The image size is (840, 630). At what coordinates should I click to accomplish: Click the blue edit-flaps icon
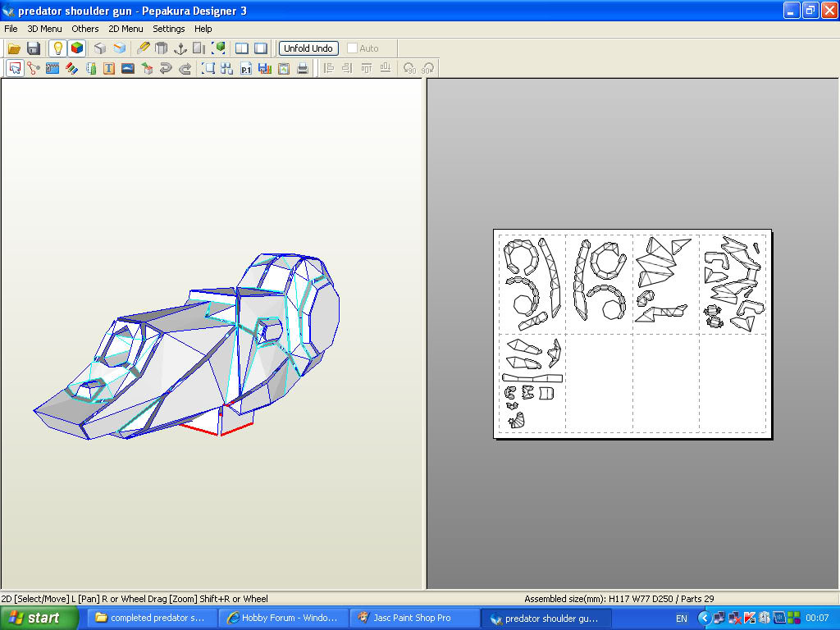tap(52, 69)
